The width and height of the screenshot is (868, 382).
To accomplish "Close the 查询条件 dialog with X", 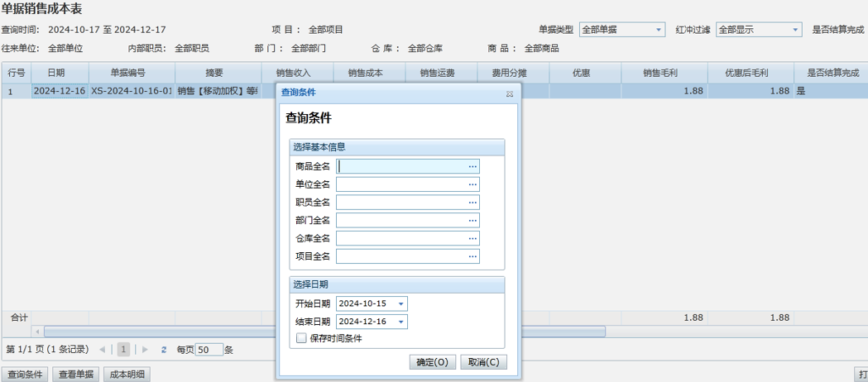I will (510, 93).
